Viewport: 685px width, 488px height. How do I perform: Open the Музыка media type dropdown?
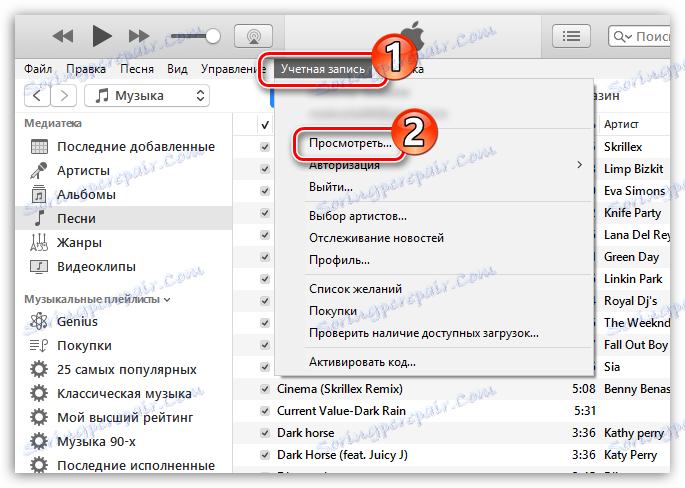(x=147, y=95)
